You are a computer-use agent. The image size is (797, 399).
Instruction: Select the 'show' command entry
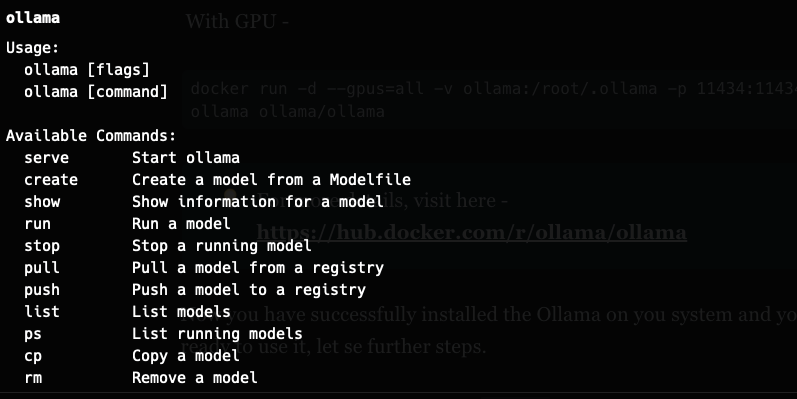(x=42, y=201)
